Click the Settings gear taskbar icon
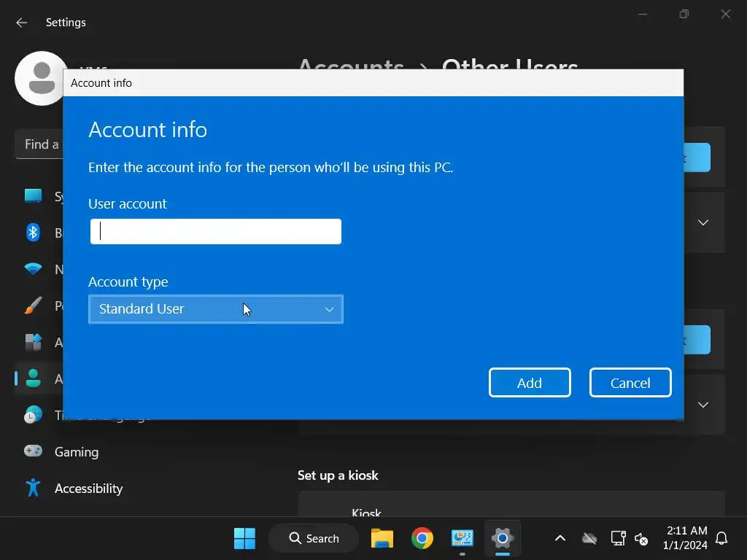 coord(502,539)
